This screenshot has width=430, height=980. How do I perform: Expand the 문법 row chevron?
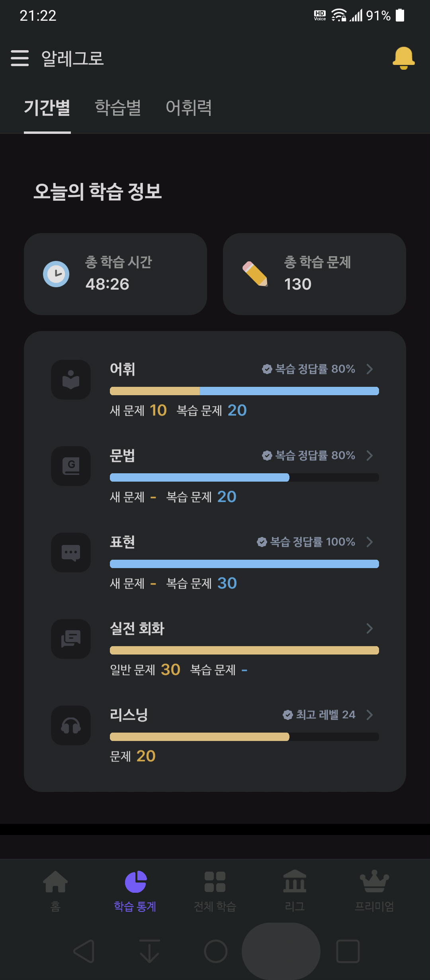[369, 455]
